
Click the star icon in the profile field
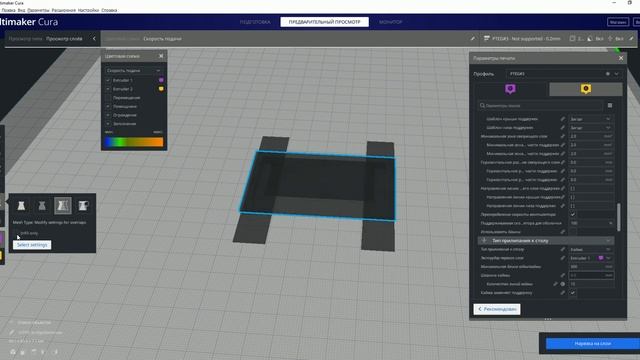pyautogui.click(x=607, y=74)
